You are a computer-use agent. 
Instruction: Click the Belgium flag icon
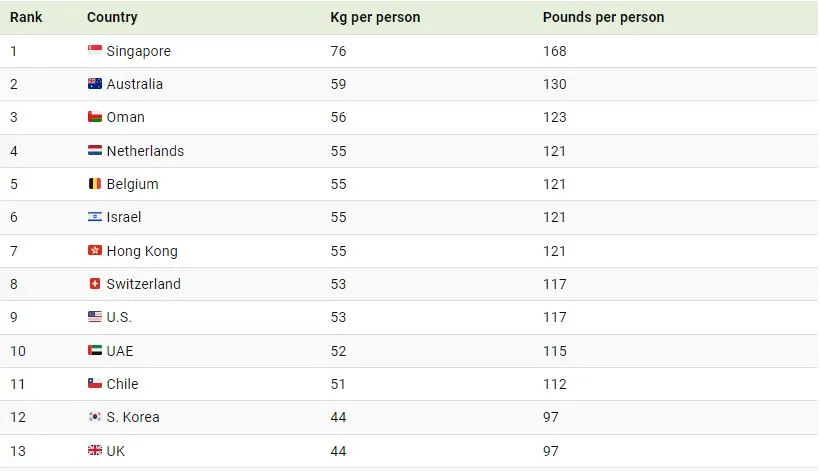pyautogui.click(x=95, y=184)
